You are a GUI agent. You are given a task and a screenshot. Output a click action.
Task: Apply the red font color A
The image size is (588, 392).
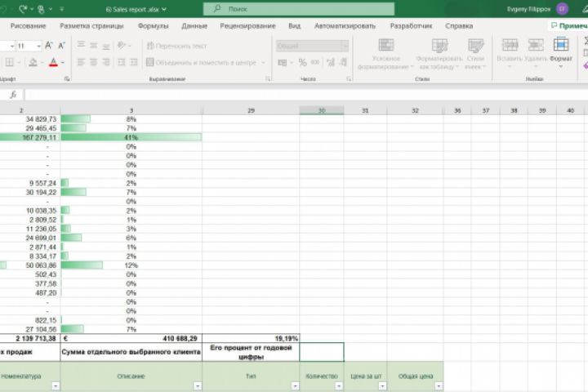point(53,62)
